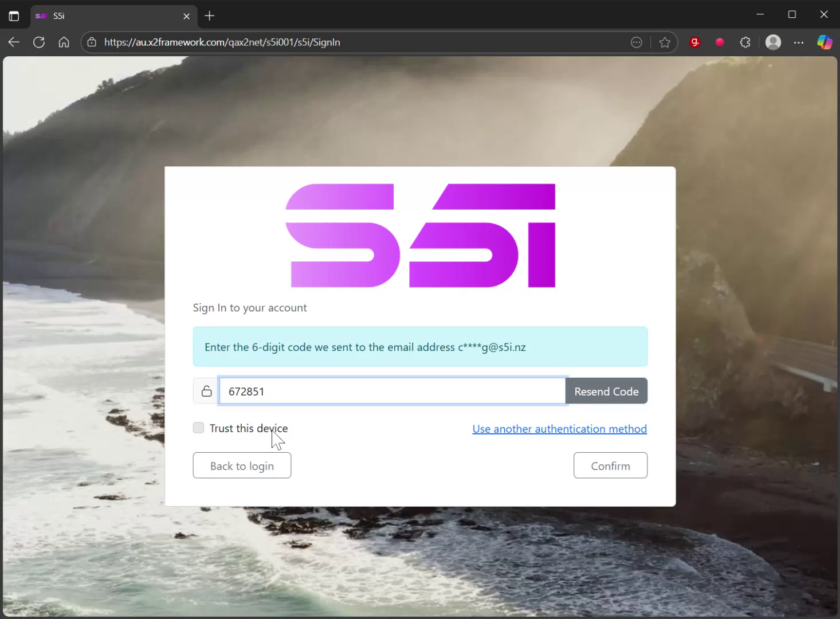Close the S5i browser tab

coord(186,16)
